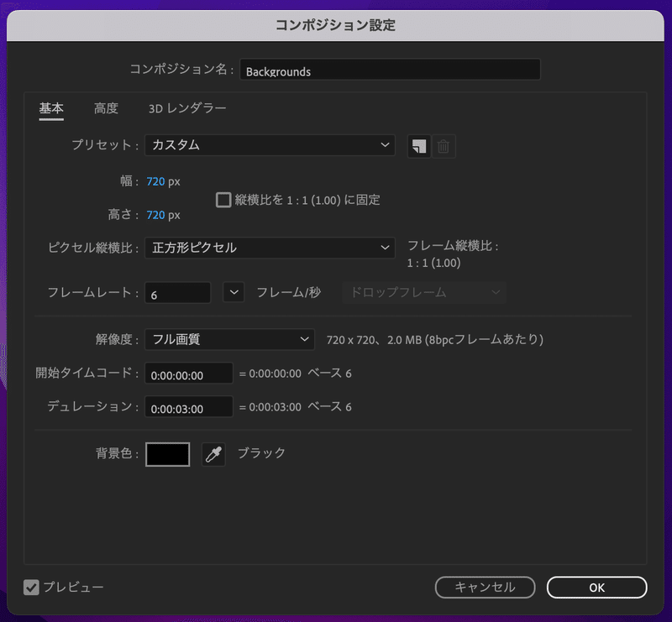Select the background color eyedropper

[213, 454]
